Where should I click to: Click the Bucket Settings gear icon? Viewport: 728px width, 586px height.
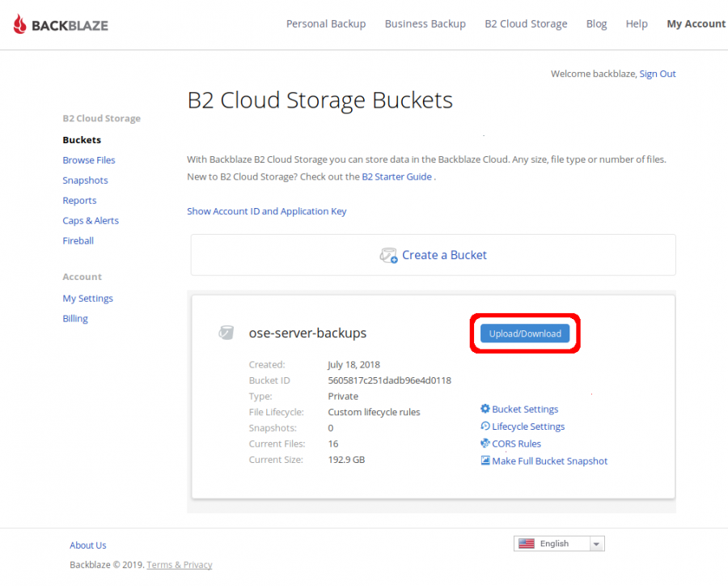(485, 410)
